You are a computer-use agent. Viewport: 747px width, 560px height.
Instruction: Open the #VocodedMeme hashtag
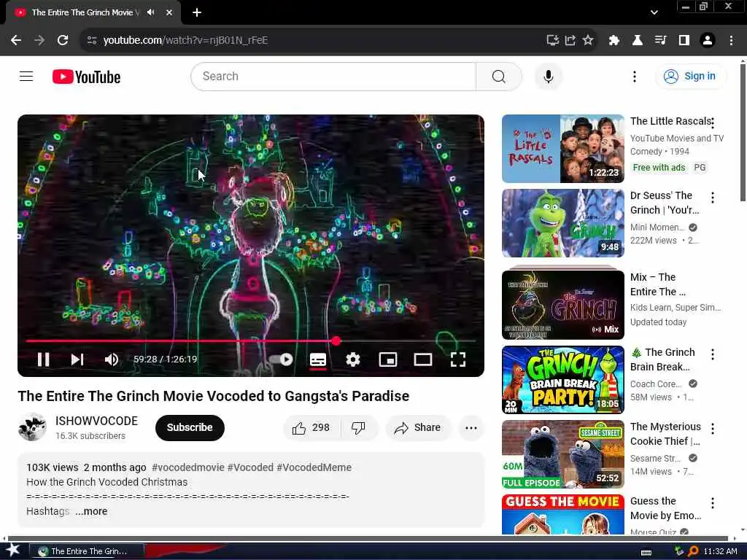[314, 467]
